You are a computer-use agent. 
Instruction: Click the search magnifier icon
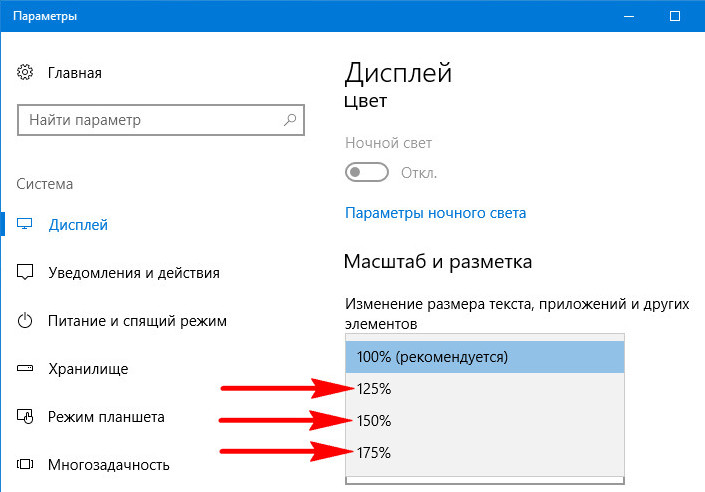pos(290,120)
